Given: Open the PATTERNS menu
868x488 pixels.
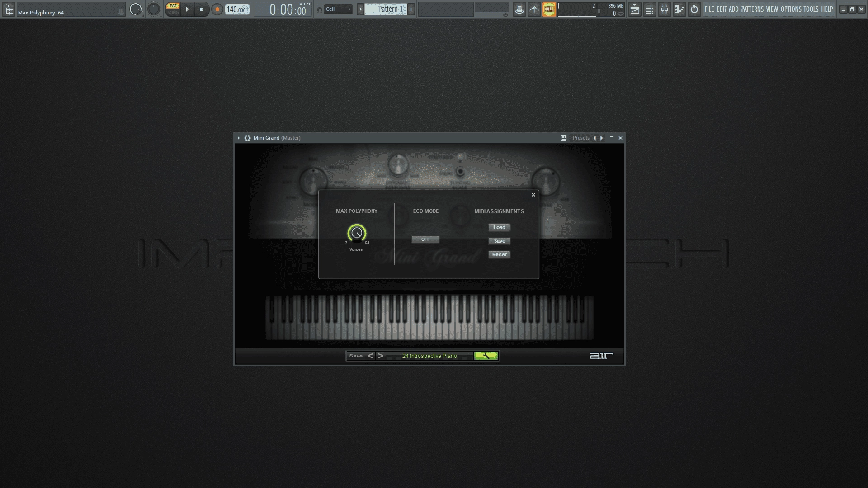Looking at the screenshot, I should click(x=752, y=9).
